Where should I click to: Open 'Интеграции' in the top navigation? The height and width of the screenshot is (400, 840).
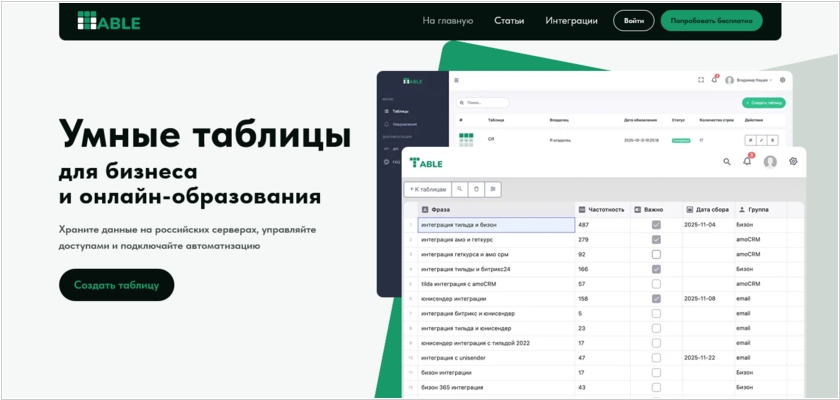coord(571,20)
